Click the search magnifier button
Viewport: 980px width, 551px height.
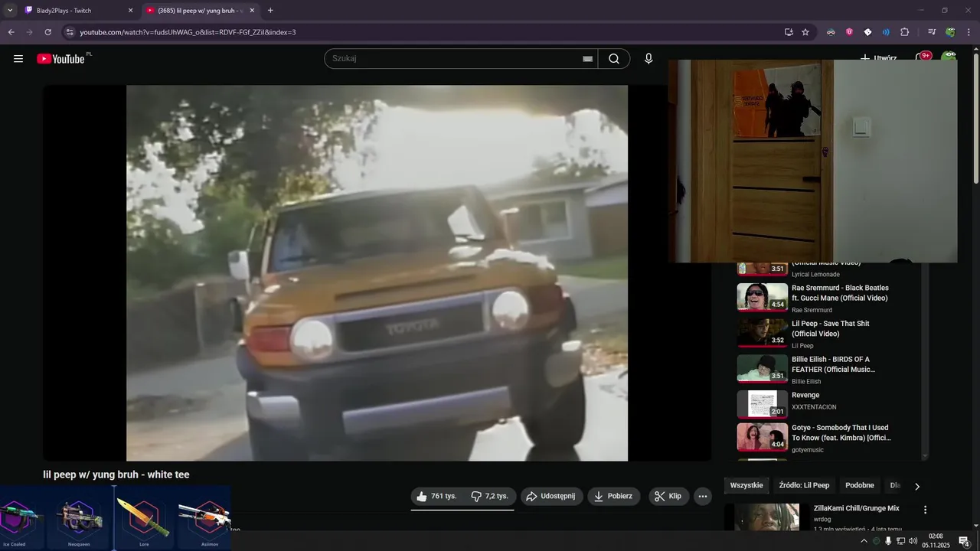(614, 59)
